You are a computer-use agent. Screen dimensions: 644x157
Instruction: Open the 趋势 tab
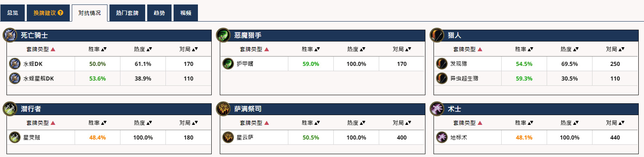pyautogui.click(x=159, y=13)
